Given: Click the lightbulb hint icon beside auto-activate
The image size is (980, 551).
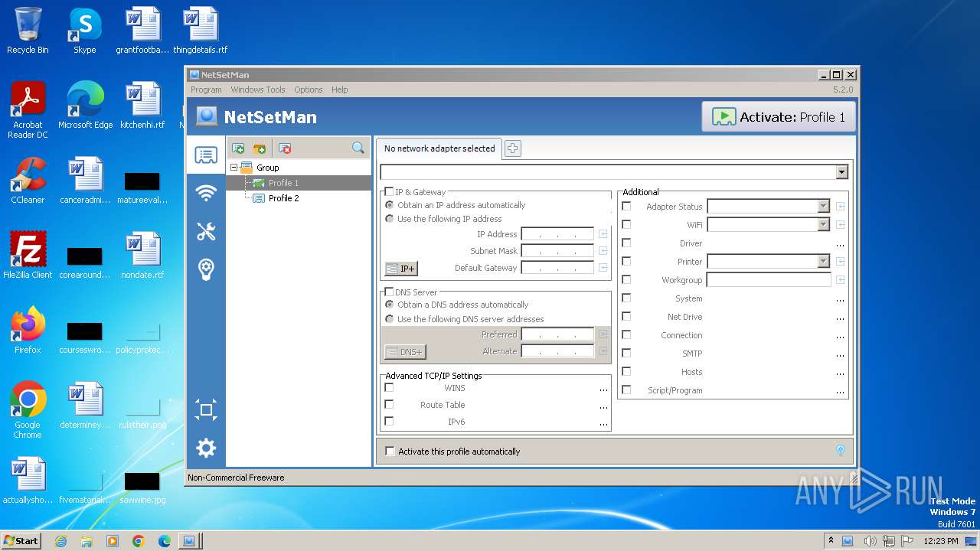Looking at the screenshot, I should (840, 451).
